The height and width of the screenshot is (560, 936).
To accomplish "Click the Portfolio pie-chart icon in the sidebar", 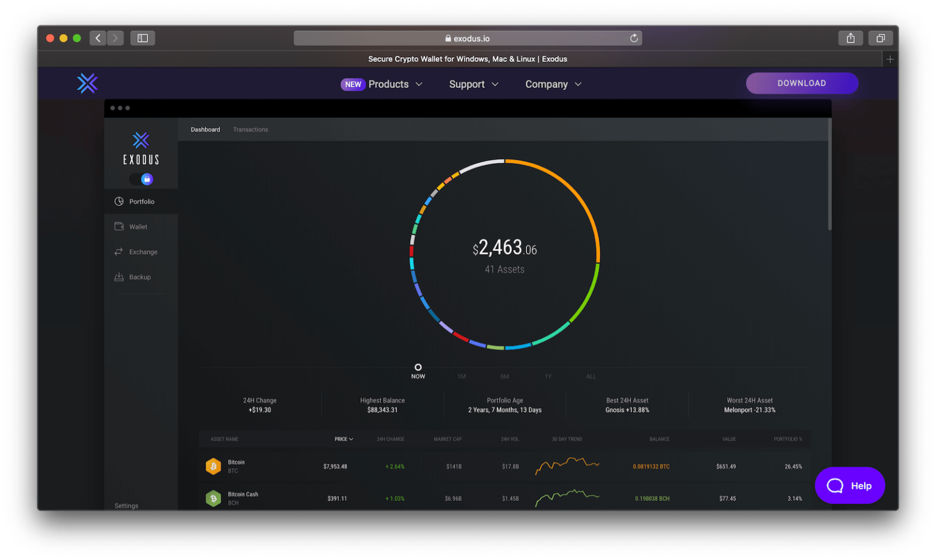I will coord(119,202).
